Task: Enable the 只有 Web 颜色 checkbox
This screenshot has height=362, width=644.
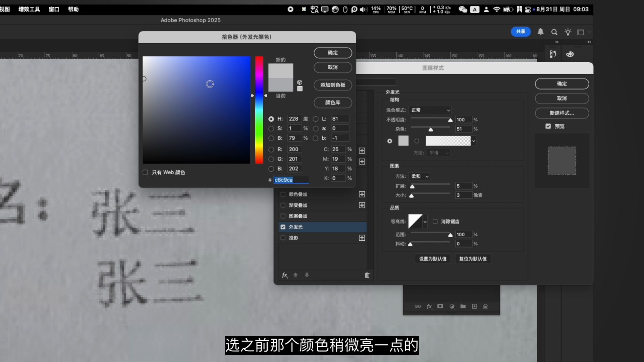Action: coord(145,172)
